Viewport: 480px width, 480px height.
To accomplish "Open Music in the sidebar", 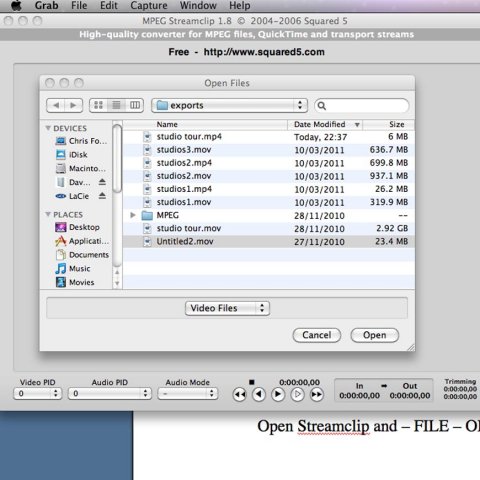I will 73,269.
